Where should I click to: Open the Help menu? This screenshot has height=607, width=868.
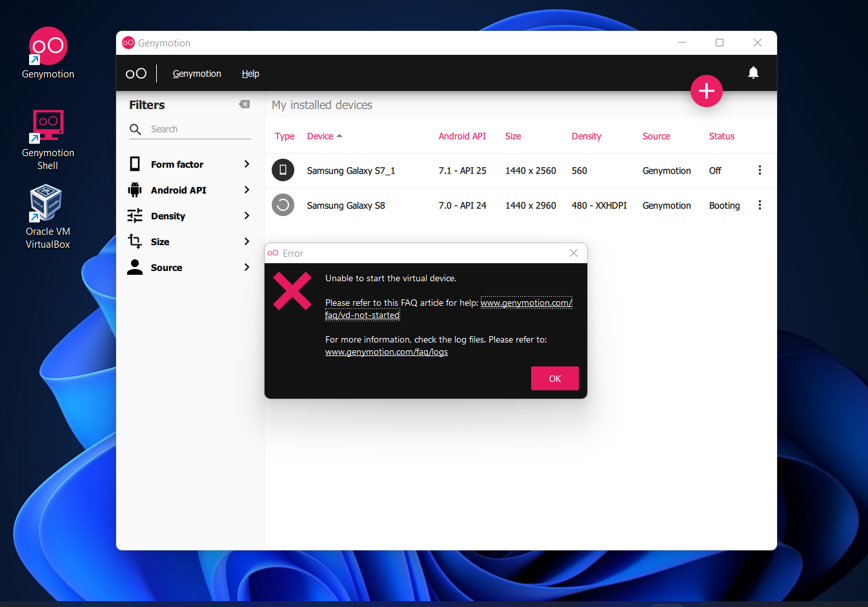(250, 74)
